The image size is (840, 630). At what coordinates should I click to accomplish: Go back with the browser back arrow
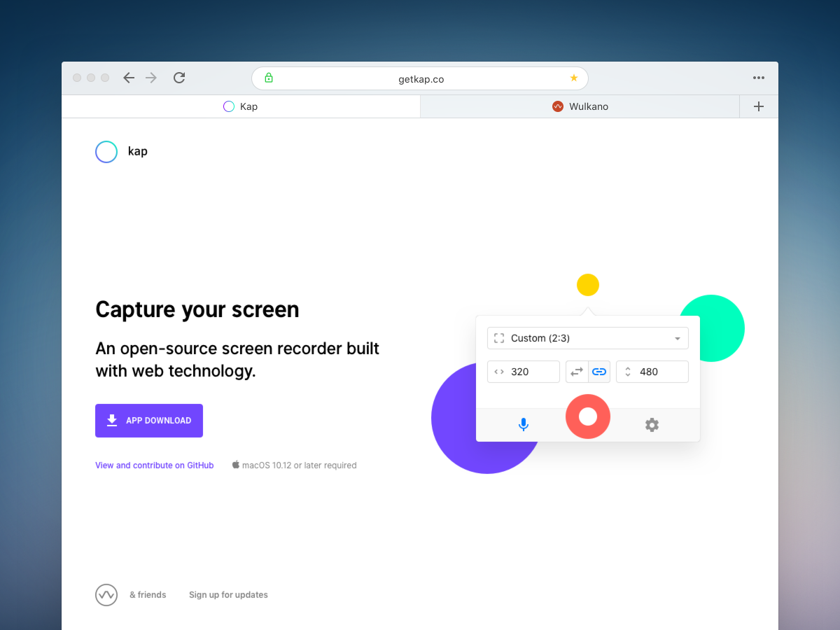tap(129, 78)
